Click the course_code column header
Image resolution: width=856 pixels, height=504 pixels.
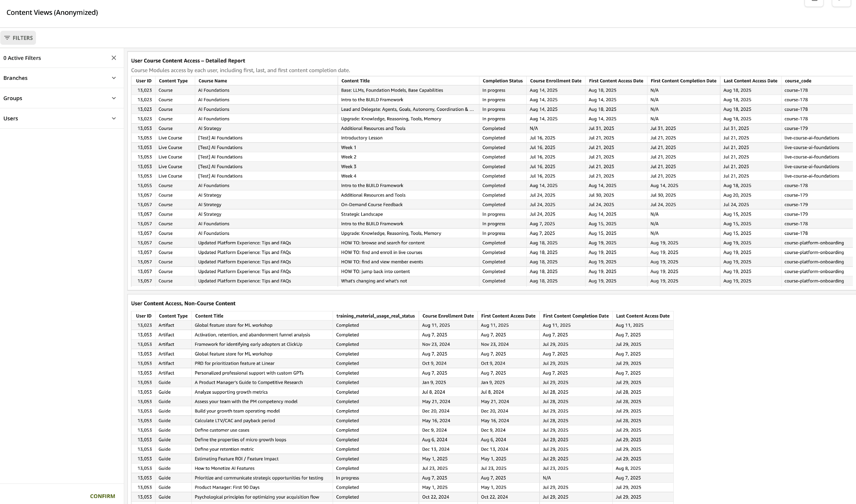pos(798,81)
